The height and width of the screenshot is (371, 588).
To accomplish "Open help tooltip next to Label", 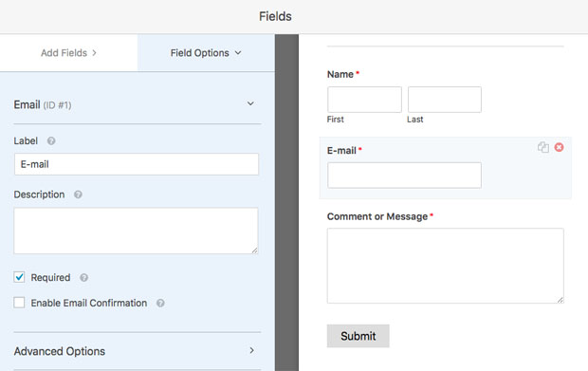I will pyautogui.click(x=51, y=141).
